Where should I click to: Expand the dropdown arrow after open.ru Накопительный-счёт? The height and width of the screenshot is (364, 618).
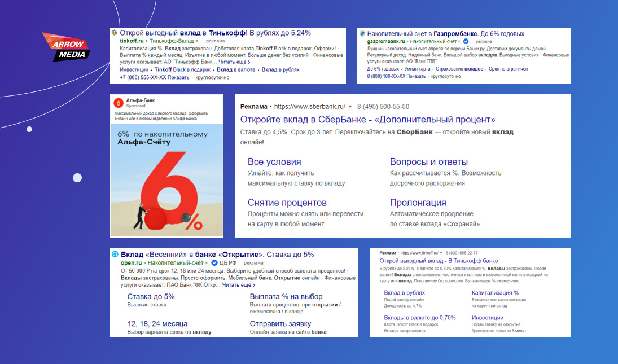pos(207,263)
